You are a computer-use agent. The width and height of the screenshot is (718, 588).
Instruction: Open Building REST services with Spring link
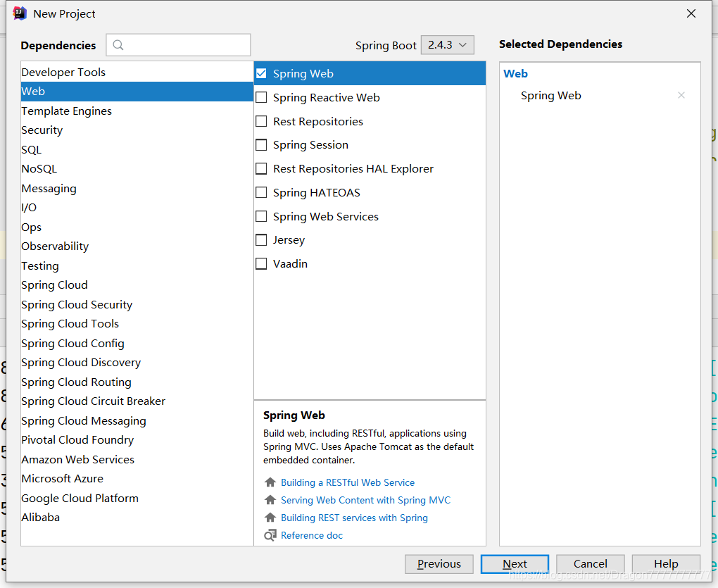(x=354, y=518)
